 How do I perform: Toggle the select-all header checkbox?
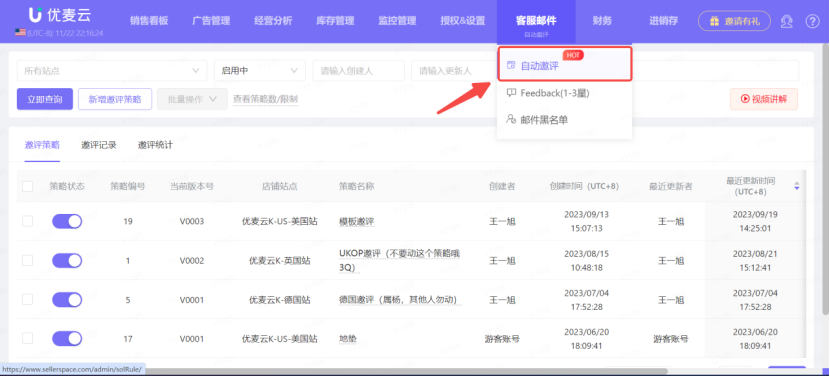coord(28,186)
